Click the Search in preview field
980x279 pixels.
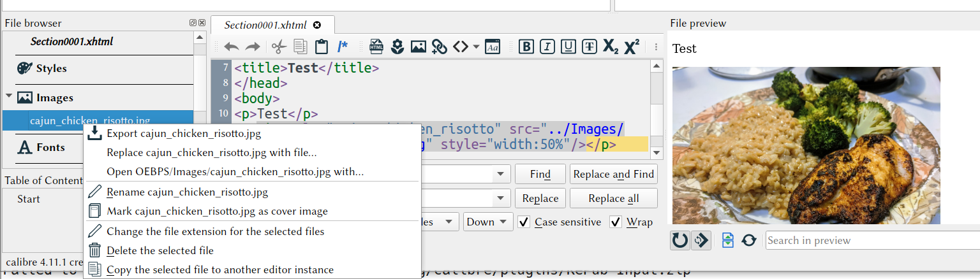[x=872, y=240]
